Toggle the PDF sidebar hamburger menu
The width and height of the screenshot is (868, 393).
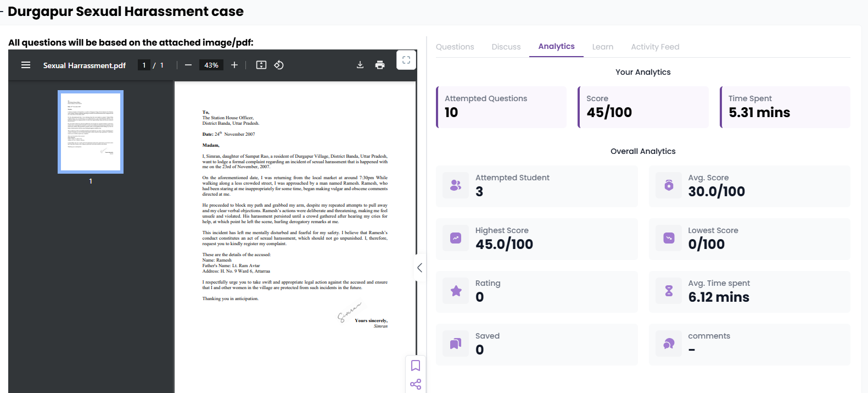[26, 65]
